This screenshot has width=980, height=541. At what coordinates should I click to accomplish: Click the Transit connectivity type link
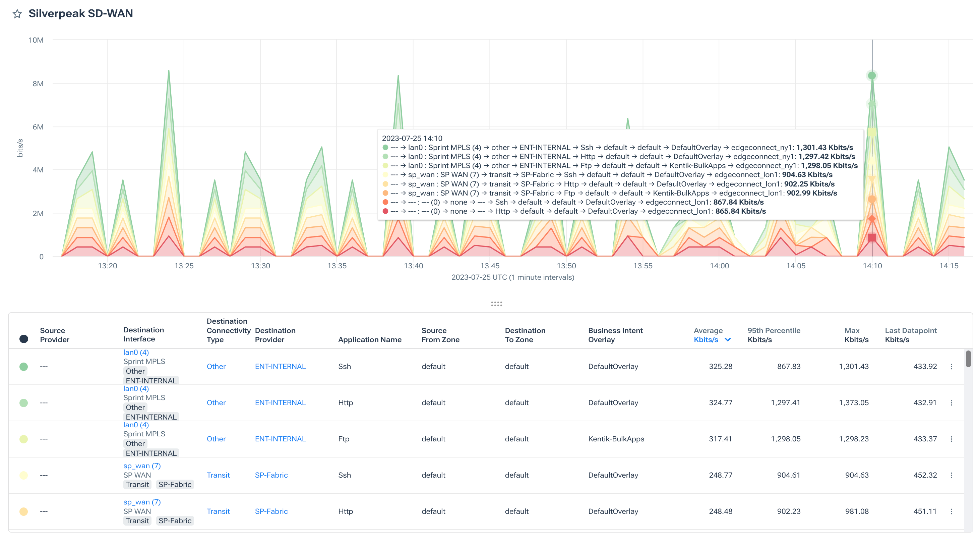click(219, 475)
